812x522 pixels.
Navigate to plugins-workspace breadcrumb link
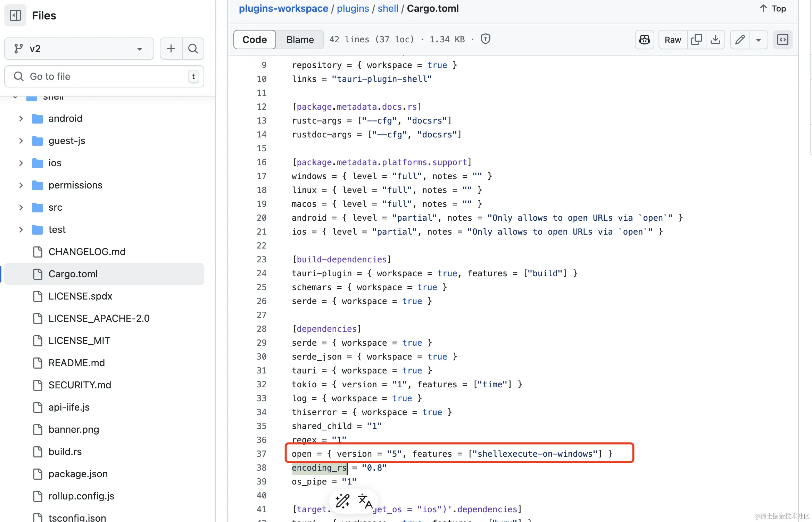[283, 8]
